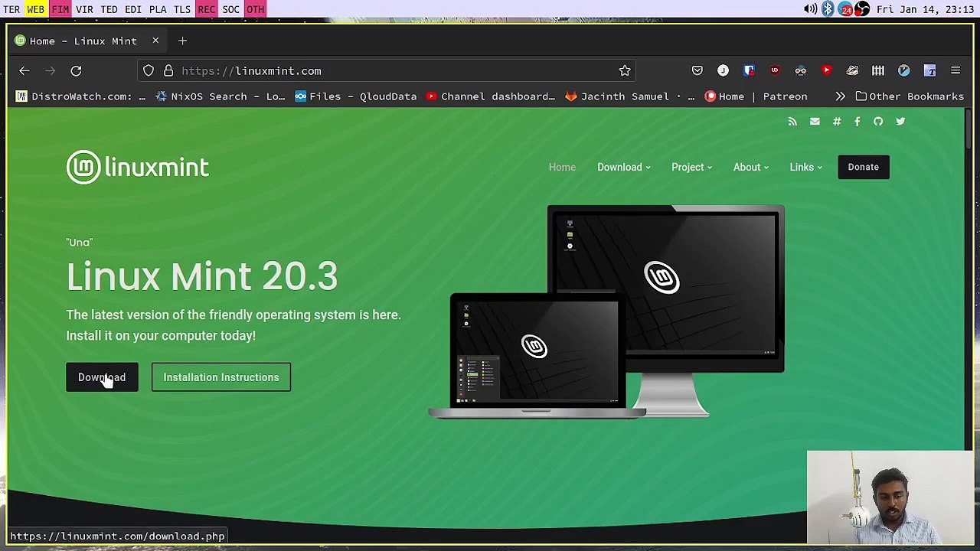The width and height of the screenshot is (980, 551).
Task: Switch to the REC workspace
Action: click(x=207, y=9)
